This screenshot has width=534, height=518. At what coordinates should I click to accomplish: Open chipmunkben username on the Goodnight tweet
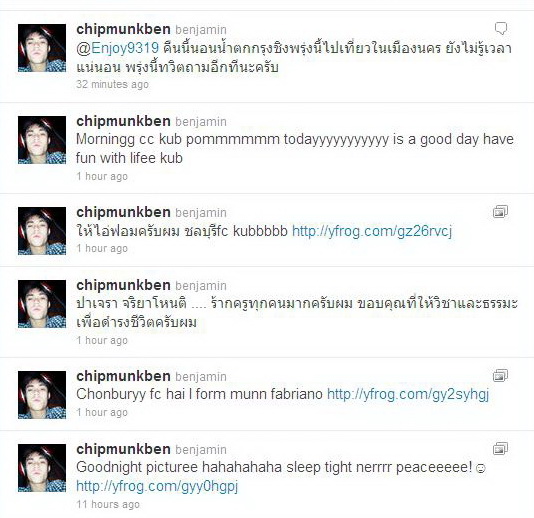coord(123,450)
